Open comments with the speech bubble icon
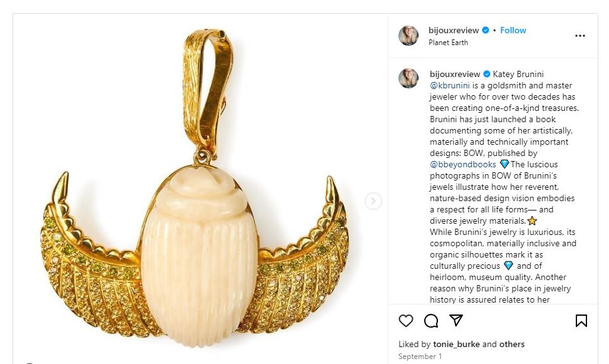Viewport: 609px width, 364px height. 431,321
